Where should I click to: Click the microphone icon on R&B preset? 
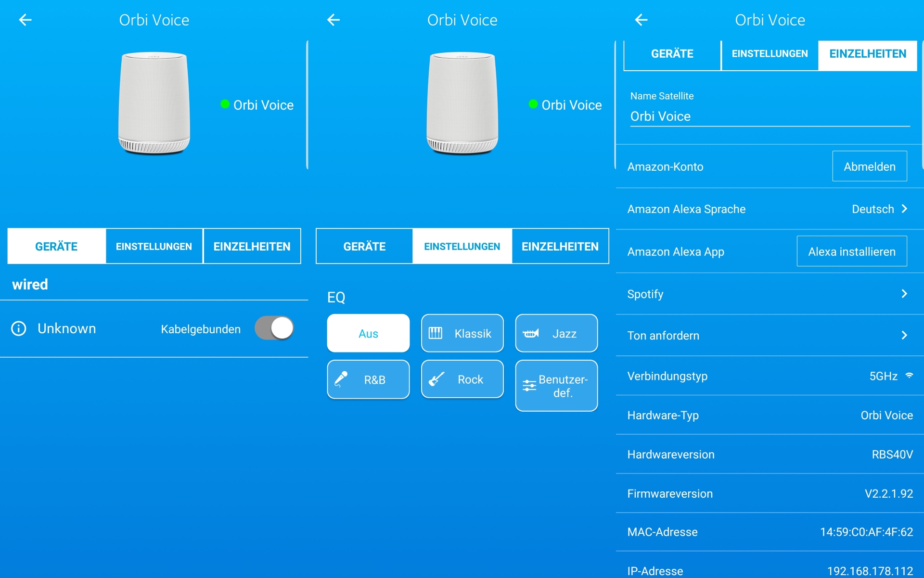(341, 379)
